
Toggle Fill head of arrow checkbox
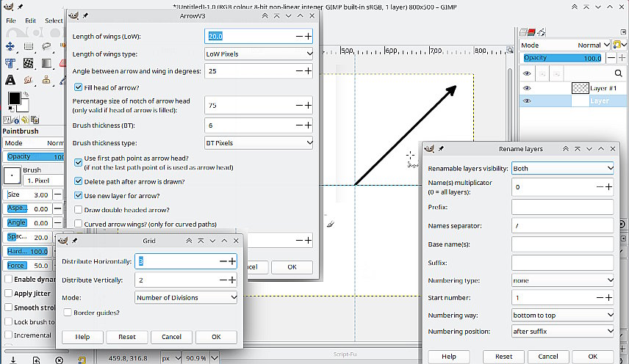(78, 87)
